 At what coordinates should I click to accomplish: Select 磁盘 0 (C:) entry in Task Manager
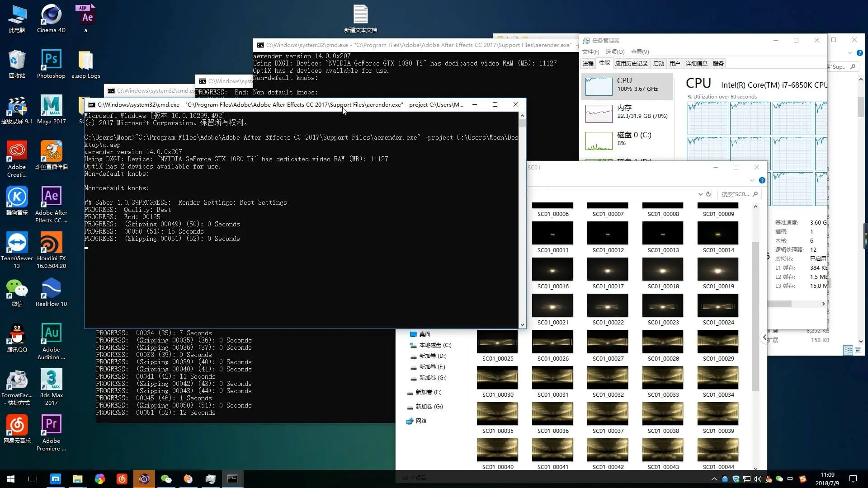click(x=627, y=140)
